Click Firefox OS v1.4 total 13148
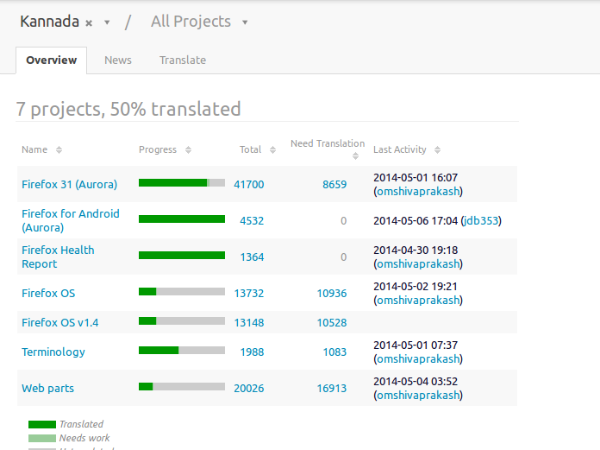The height and width of the screenshot is (450, 600). tap(249, 322)
